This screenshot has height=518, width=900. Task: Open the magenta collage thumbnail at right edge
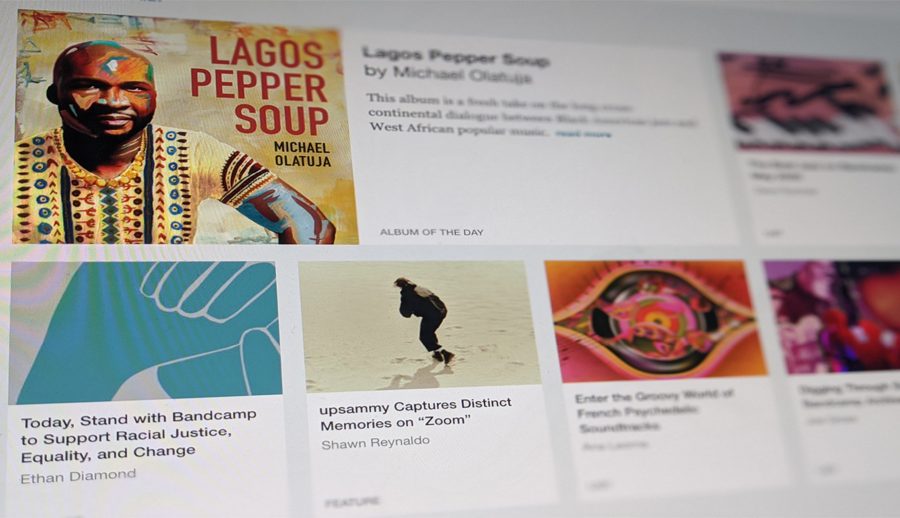tap(833, 317)
